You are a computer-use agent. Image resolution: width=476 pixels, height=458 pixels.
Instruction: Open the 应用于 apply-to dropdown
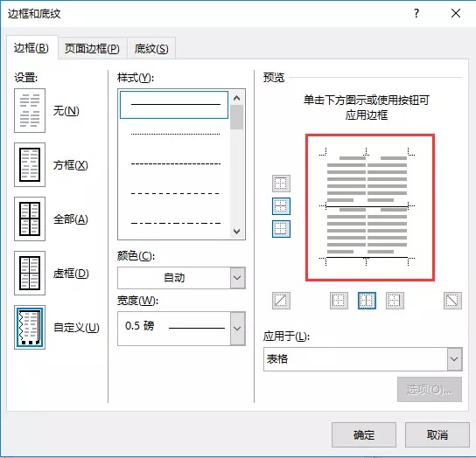point(363,359)
